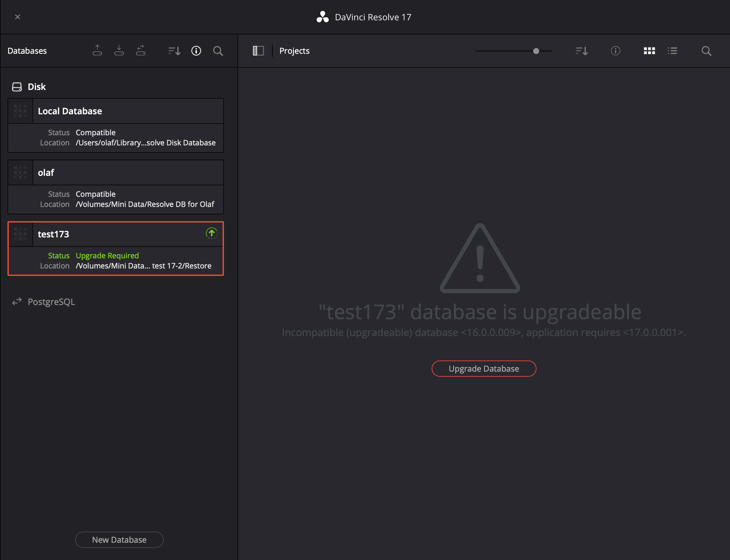Screen dimensions: 730x560
Task: Search in the Databases panel
Action: (218, 51)
